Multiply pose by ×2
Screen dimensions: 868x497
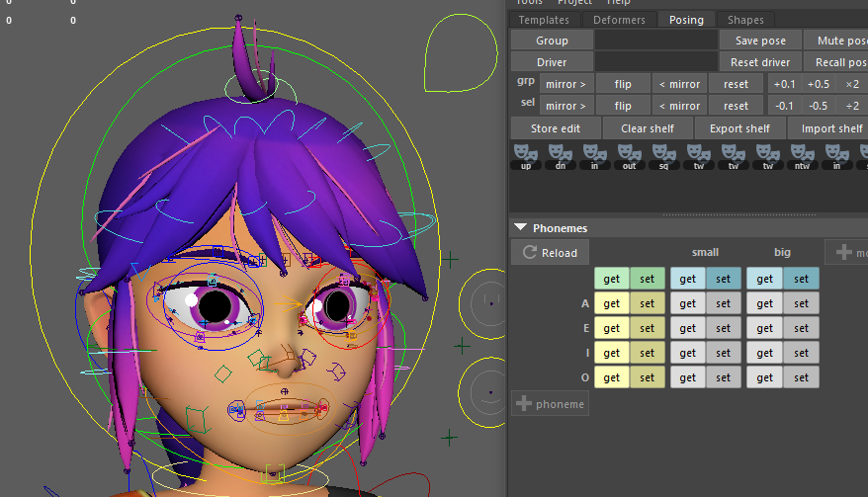(852, 84)
